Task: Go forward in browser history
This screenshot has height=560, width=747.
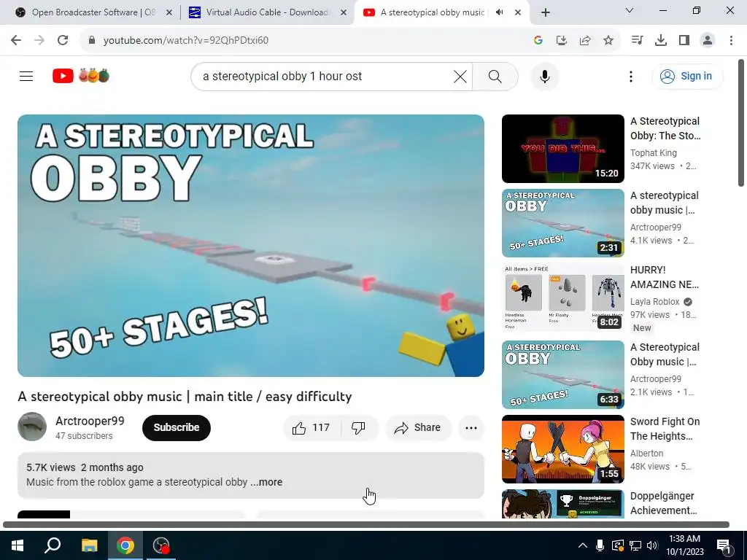Action: 39,40
